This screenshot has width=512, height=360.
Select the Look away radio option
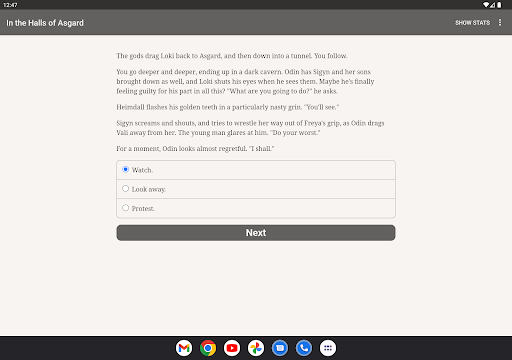point(256,189)
